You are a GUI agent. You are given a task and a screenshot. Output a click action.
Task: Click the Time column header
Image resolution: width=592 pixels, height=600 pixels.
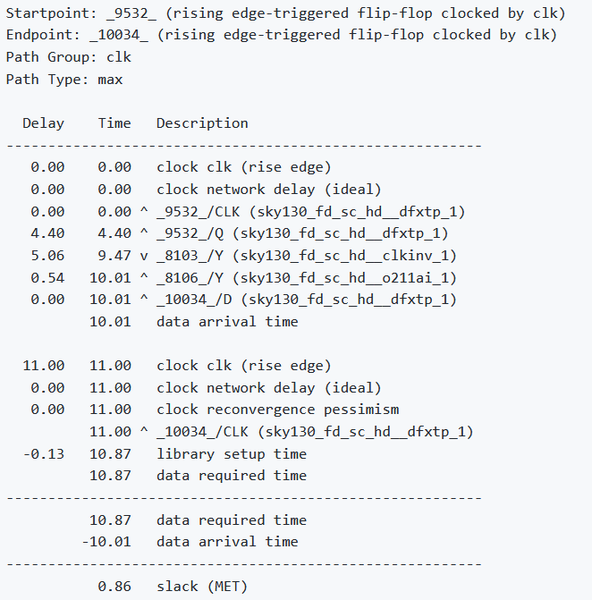click(114, 123)
